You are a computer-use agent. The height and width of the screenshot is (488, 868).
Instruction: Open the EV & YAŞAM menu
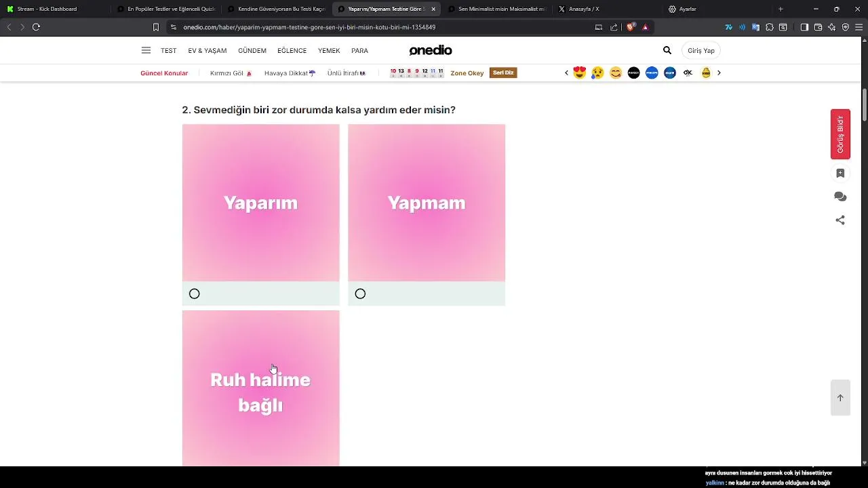coord(208,51)
